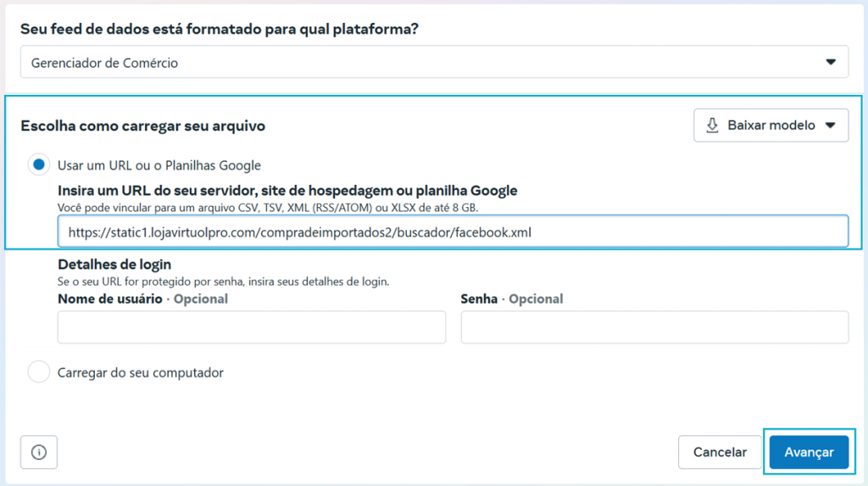
Task: Focus the Nome de usuário input field
Action: 251,327
